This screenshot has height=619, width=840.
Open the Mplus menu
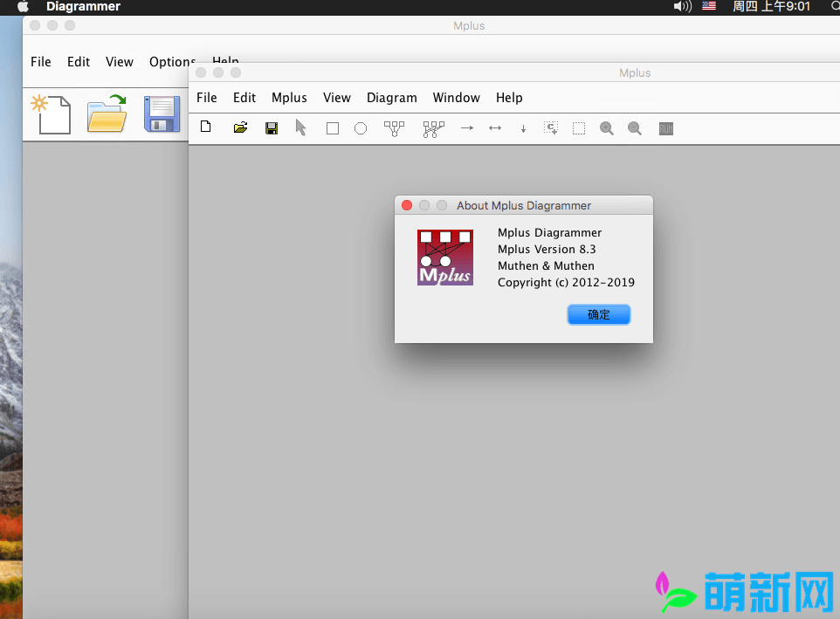tap(289, 98)
